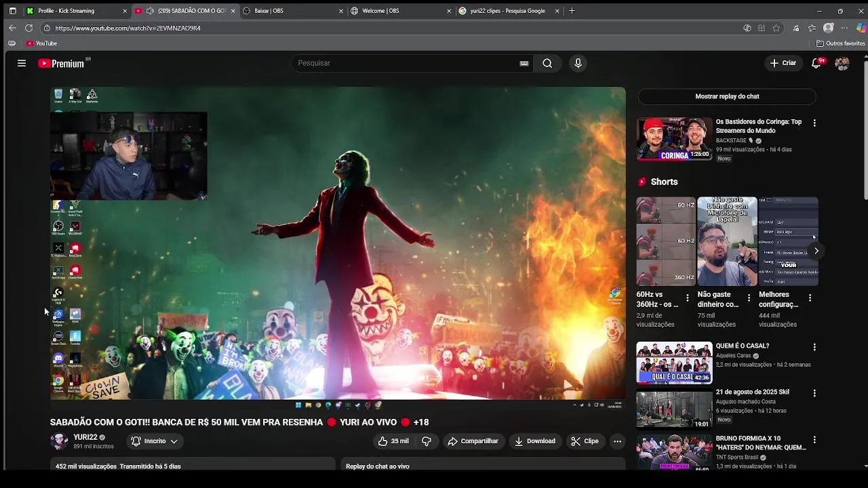The image size is (868, 488).
Task: Open browser profile avatar
Action: [829, 28]
